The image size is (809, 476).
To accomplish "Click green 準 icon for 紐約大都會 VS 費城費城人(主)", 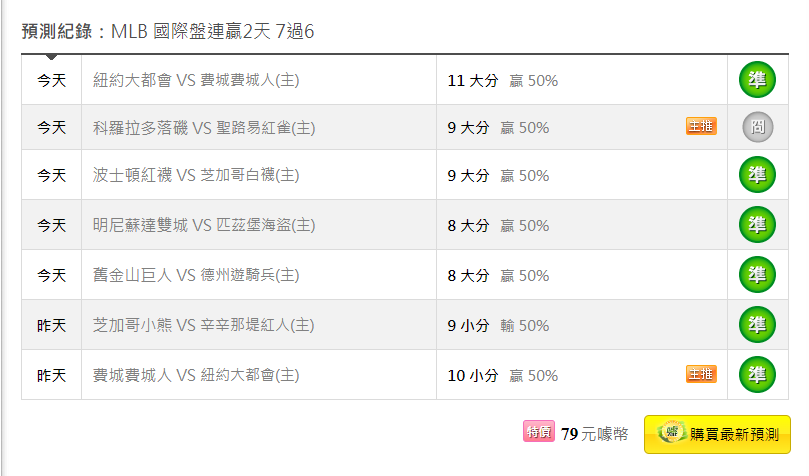I will (x=757, y=79).
